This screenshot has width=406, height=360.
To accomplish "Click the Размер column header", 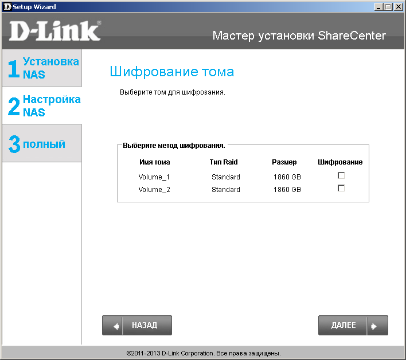I will click(x=284, y=162).
